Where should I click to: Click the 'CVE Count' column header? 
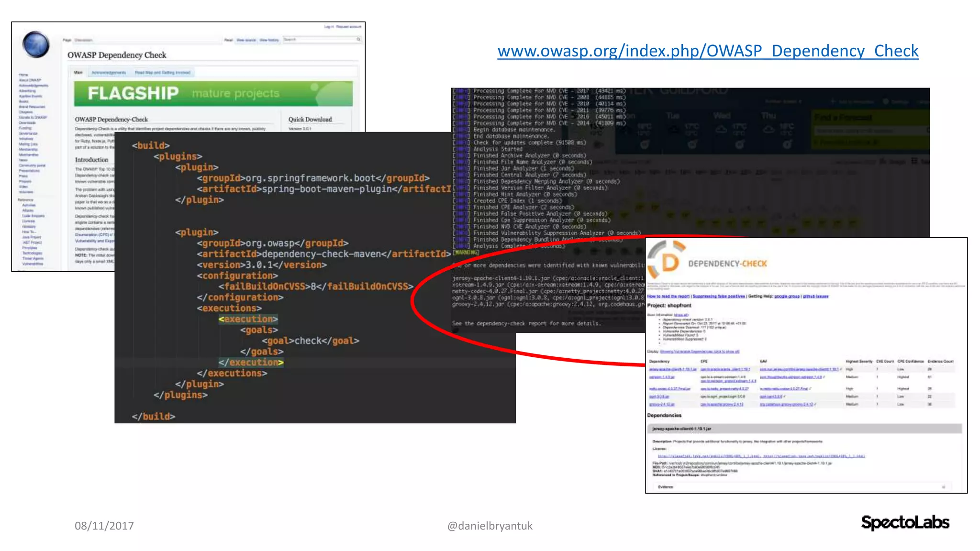tap(885, 362)
